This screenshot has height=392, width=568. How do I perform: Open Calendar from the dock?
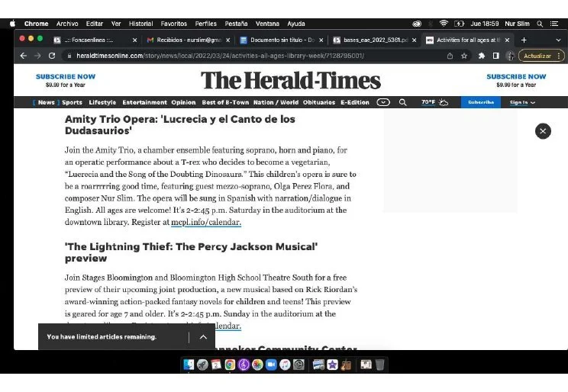pos(216,365)
